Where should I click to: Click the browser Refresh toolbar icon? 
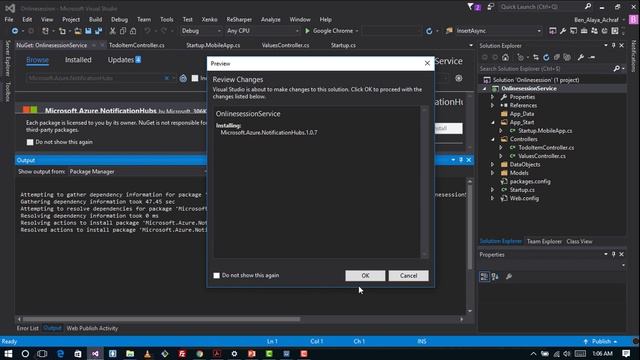pos(429,31)
